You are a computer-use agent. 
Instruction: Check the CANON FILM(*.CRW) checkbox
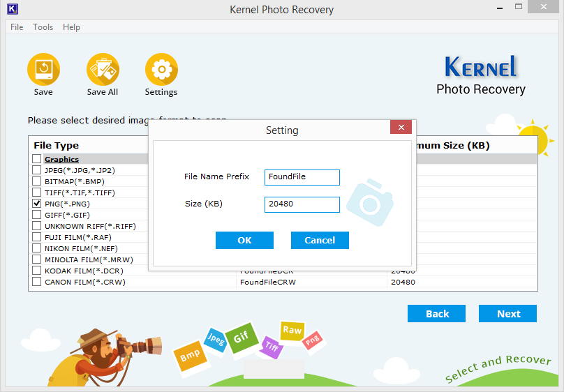[x=37, y=282]
